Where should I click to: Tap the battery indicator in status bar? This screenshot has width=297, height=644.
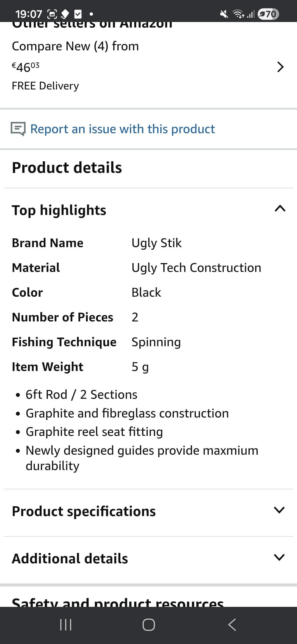click(268, 14)
